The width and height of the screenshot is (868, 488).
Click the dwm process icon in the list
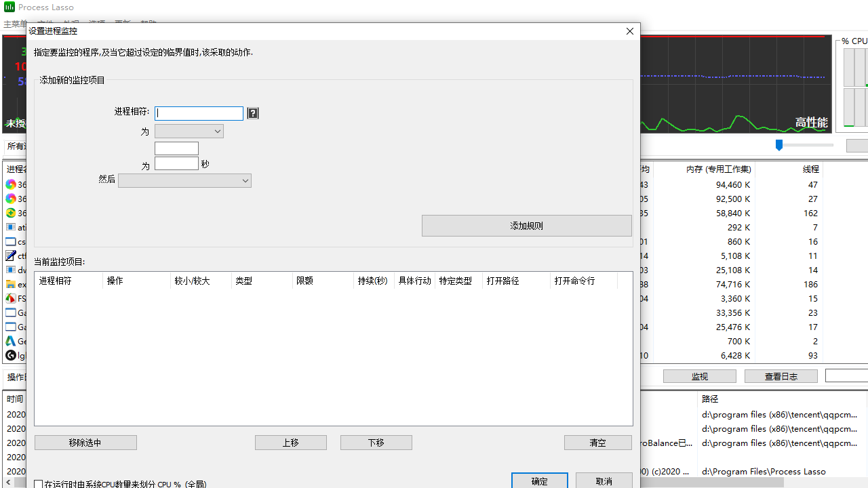coord(11,270)
